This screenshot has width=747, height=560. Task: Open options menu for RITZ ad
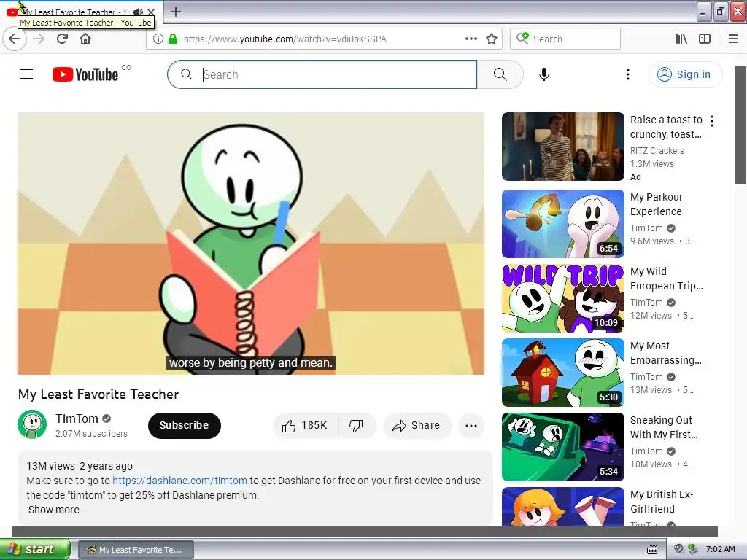pyautogui.click(x=712, y=121)
